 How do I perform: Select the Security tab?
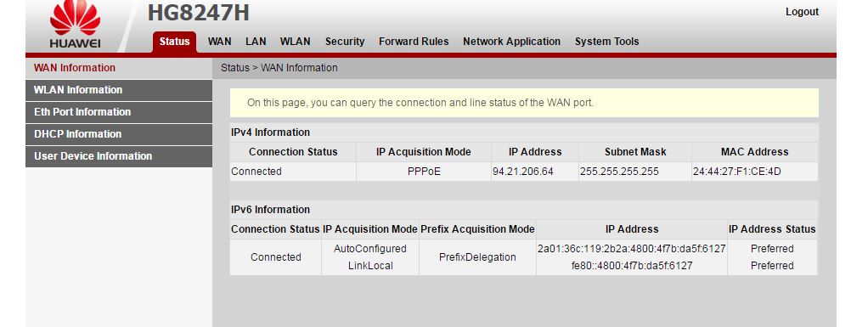point(345,42)
